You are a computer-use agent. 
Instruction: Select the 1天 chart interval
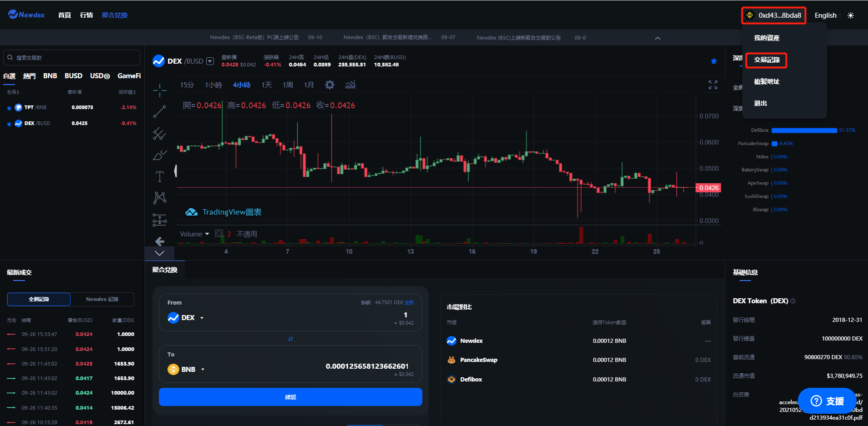pos(266,85)
